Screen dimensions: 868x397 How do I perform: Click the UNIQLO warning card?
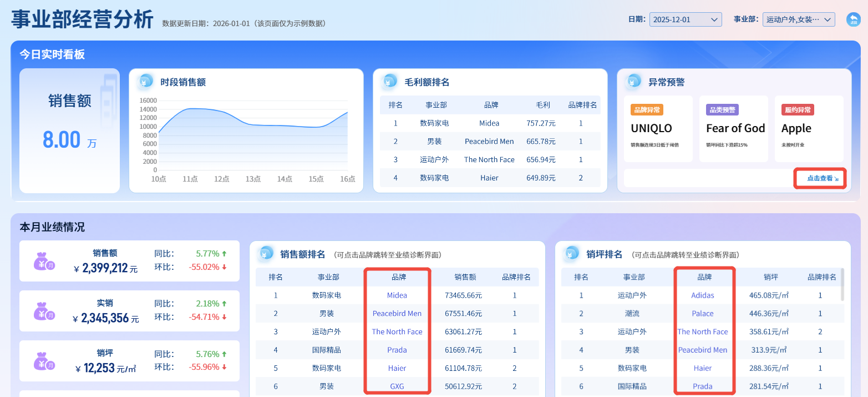pos(658,129)
